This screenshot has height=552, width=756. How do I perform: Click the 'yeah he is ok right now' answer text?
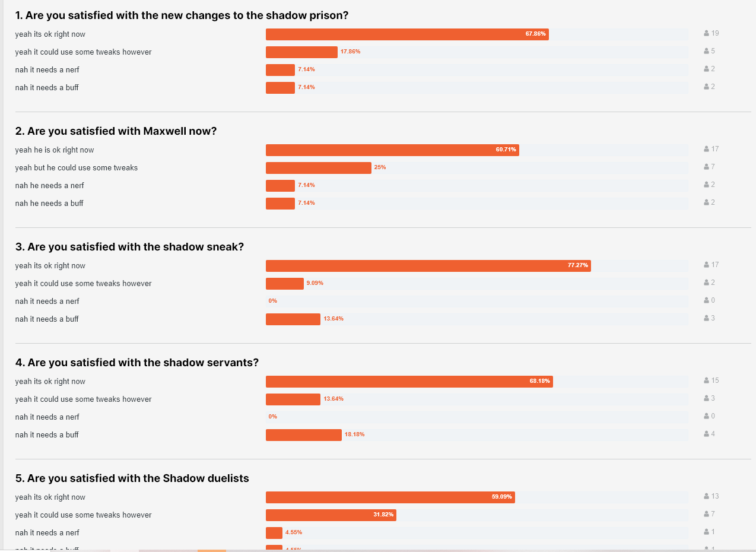(x=55, y=150)
